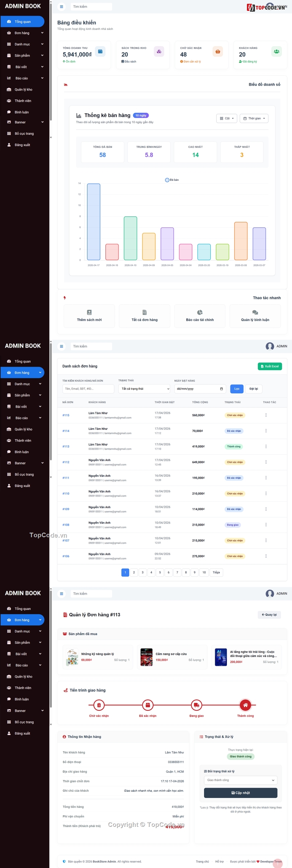
Task: Open order #115 link
Action: (x=66, y=415)
